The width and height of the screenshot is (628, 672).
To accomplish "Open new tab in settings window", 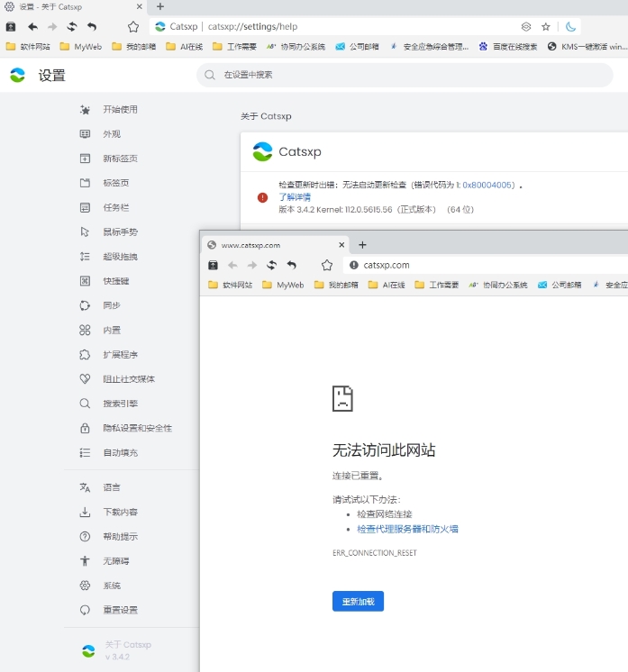I will (160, 6).
